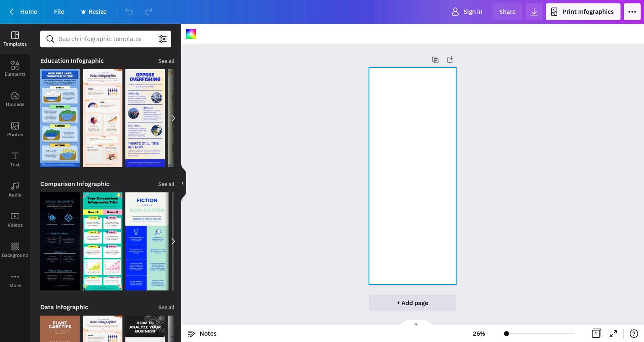
Task: Click the search magnifier icon
Action: [x=50, y=39]
